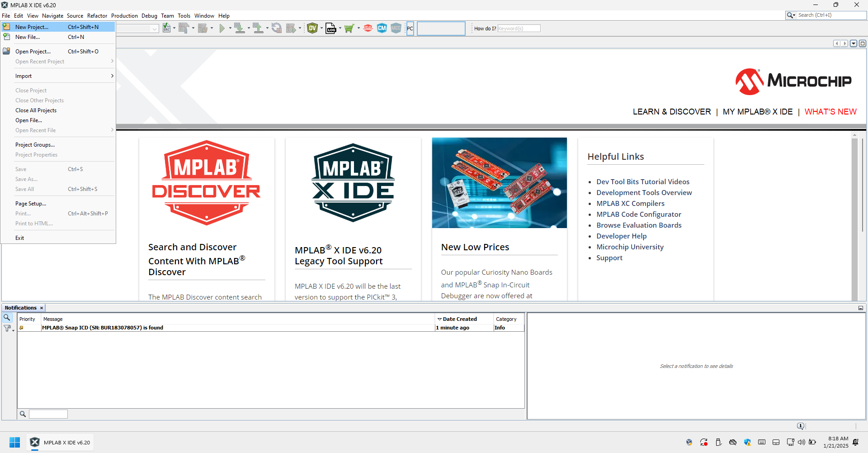Open the Tools menu
The height and width of the screenshot is (453, 868).
tap(184, 16)
